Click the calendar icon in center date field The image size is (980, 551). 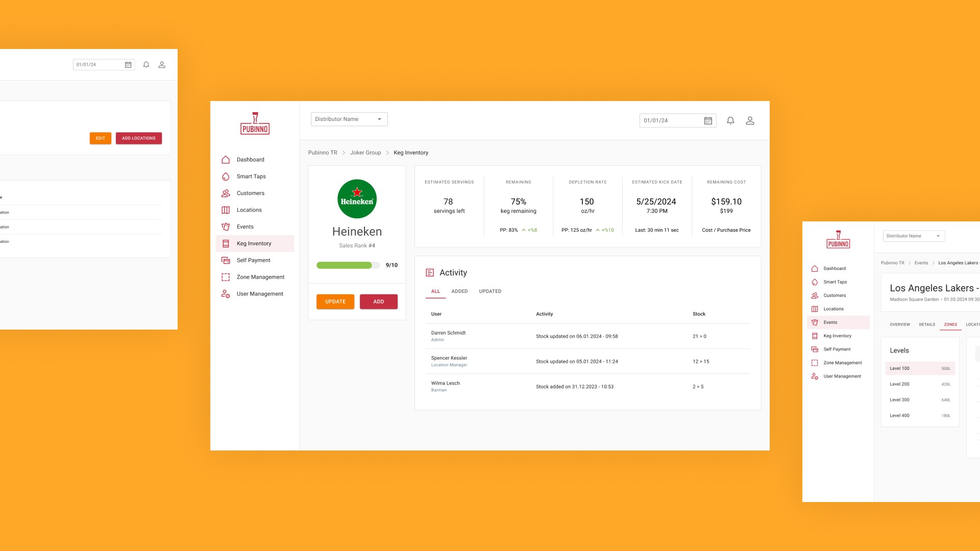tap(708, 120)
